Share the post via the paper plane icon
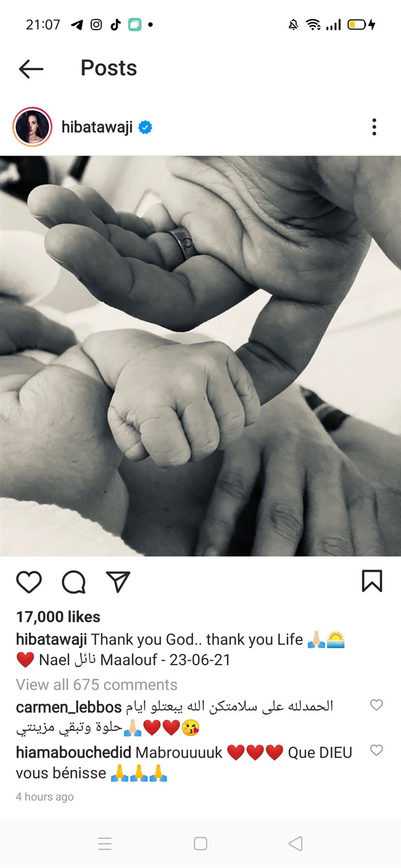 point(118,582)
